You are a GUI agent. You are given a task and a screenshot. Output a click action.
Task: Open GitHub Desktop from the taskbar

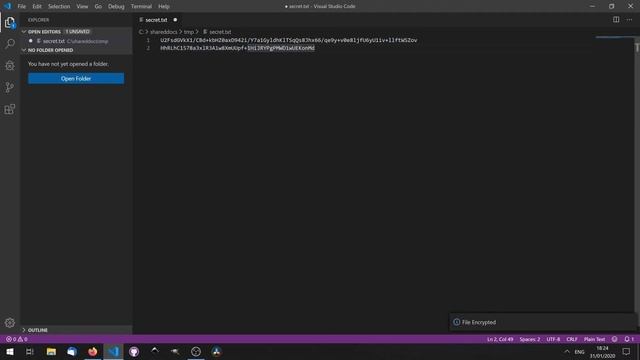coord(134,351)
